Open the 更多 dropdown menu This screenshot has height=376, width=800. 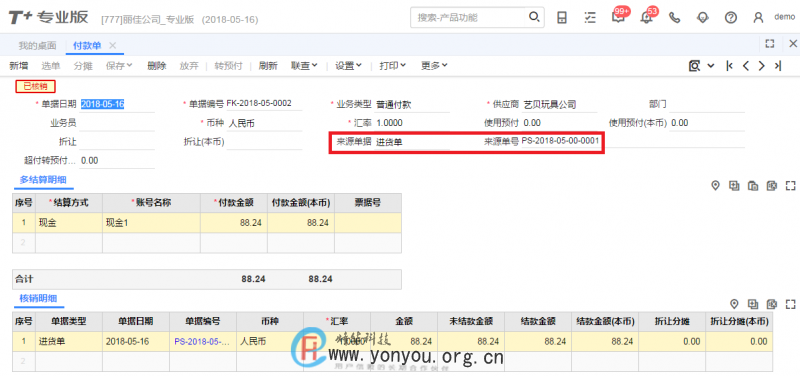tap(434, 65)
